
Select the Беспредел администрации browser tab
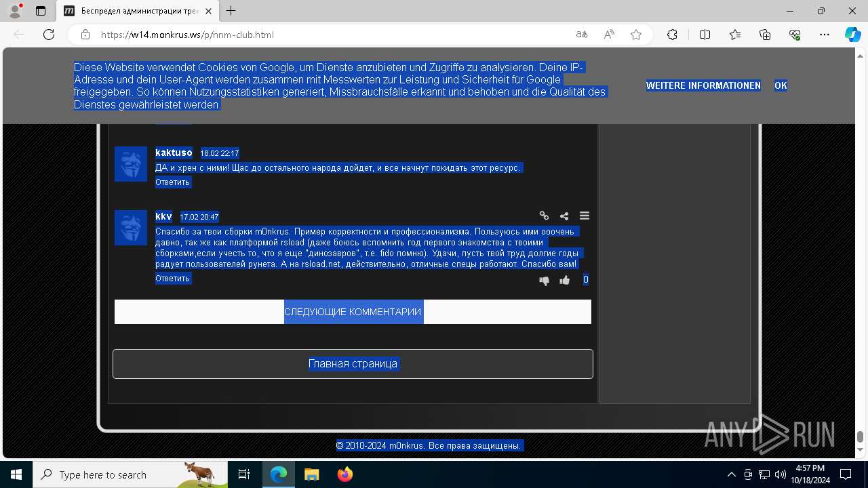point(139,11)
